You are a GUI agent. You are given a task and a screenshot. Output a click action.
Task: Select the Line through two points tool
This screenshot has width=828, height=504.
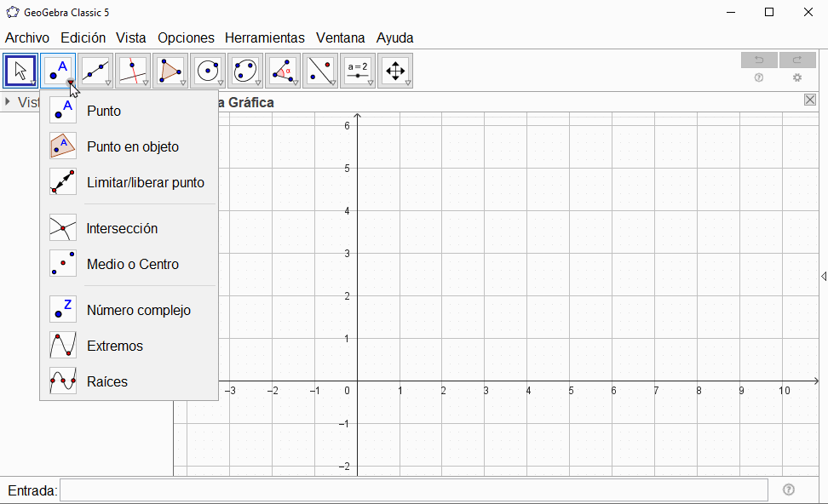95,71
